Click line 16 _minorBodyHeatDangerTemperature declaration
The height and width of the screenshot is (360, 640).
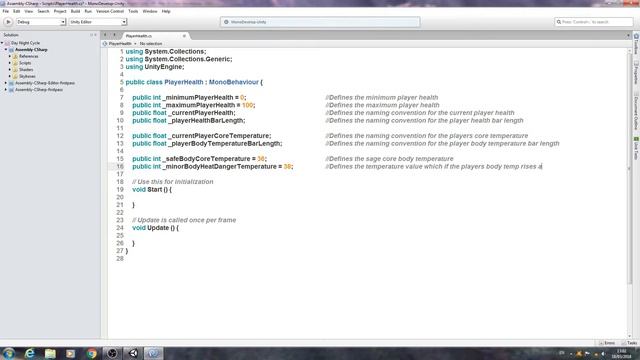point(213,167)
